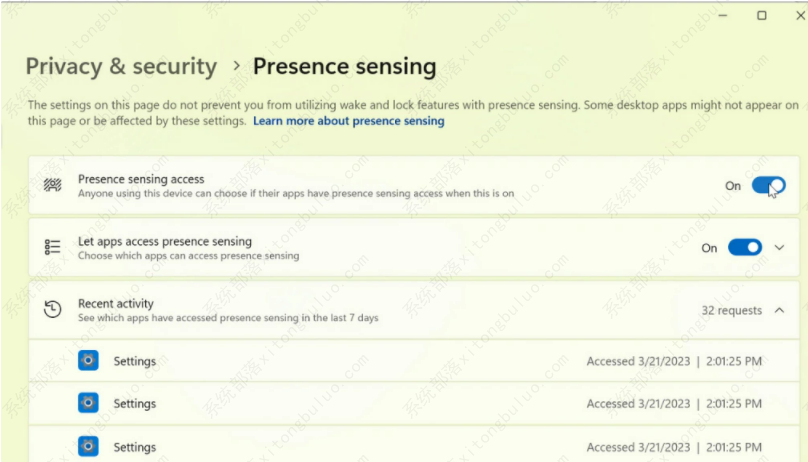
Task: Collapse the Recent activity section chevron
Action: pyautogui.click(x=780, y=310)
